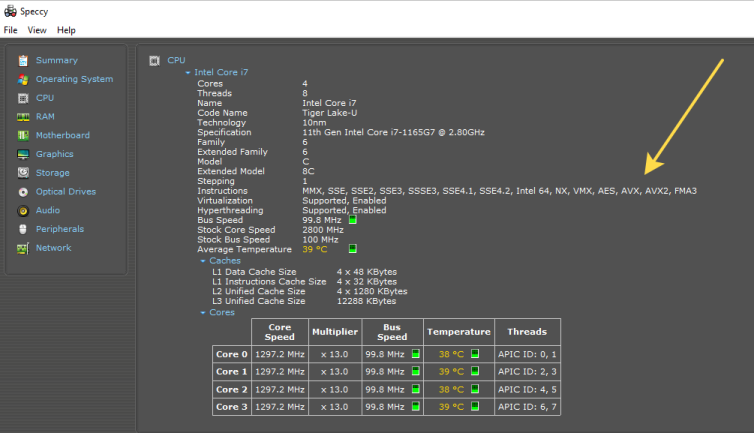Click the L3 Unified Cache Size value 12288 KBytes
754x433 pixels.
[366, 301]
